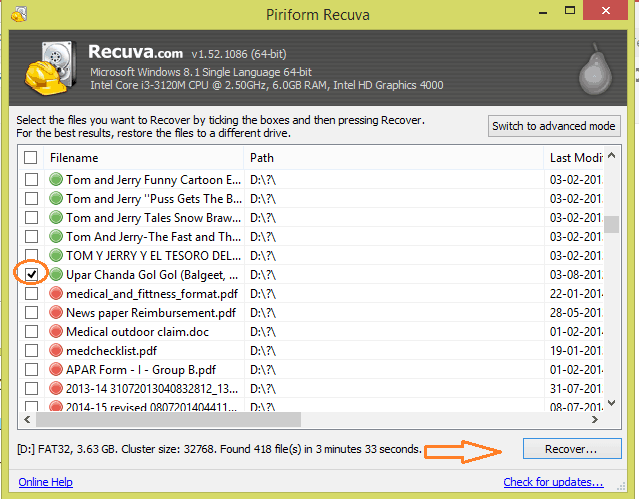Image resolution: width=639 pixels, height=499 pixels.
Task: Click green status dot for Tom And Jerry-The Fast
Action: (x=56, y=236)
